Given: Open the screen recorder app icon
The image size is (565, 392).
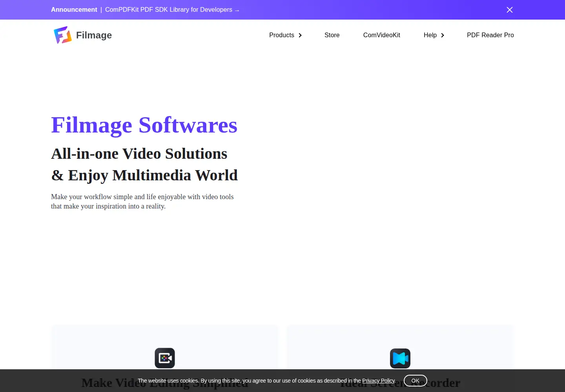Looking at the screenshot, I should (x=400, y=358).
